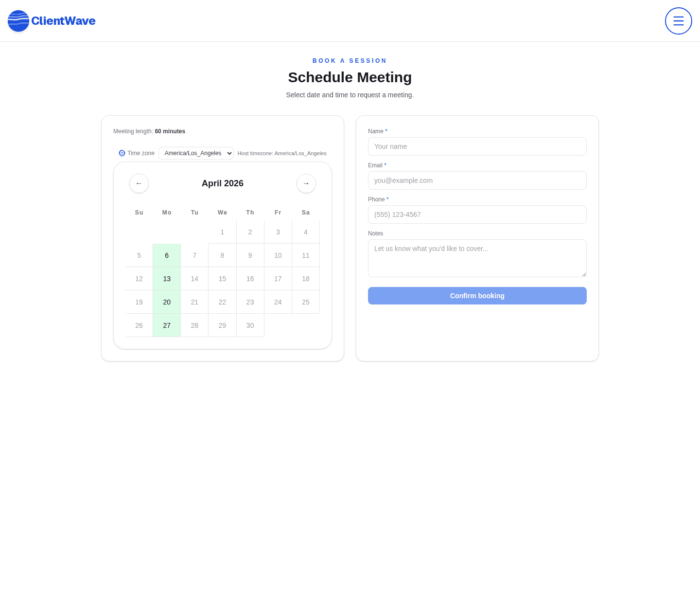This screenshot has height=608, width=700.
Task: Focus the Name input field
Action: click(x=477, y=146)
